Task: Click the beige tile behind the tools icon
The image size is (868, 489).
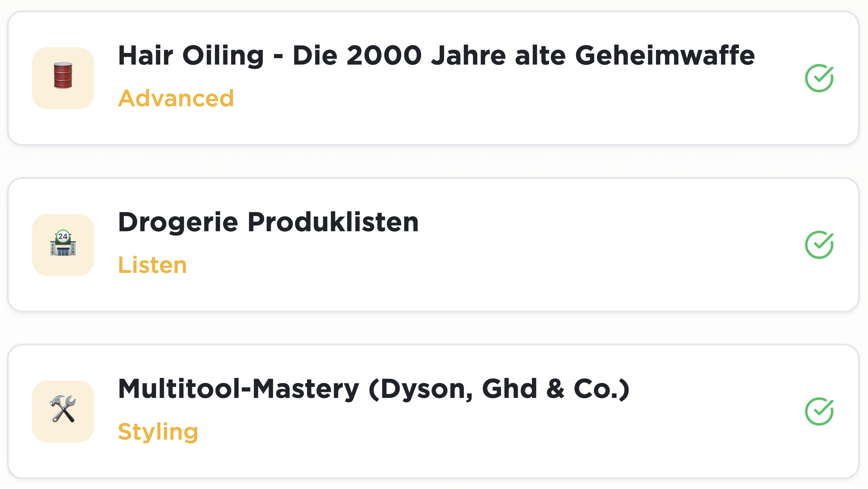Action: pyautogui.click(x=63, y=411)
